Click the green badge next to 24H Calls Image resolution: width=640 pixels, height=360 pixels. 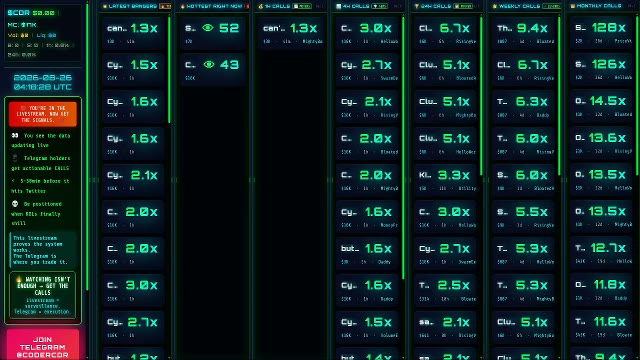click(463, 6)
